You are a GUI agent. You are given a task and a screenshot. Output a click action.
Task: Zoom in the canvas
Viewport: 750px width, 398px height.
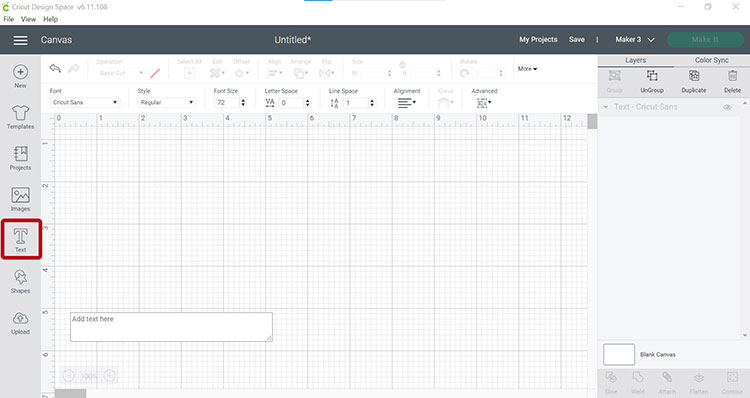pos(110,376)
